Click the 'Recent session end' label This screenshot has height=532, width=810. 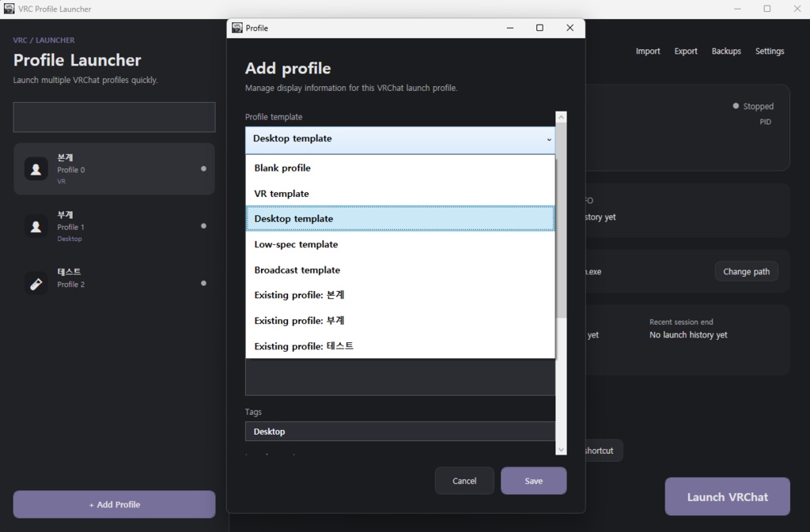point(681,322)
